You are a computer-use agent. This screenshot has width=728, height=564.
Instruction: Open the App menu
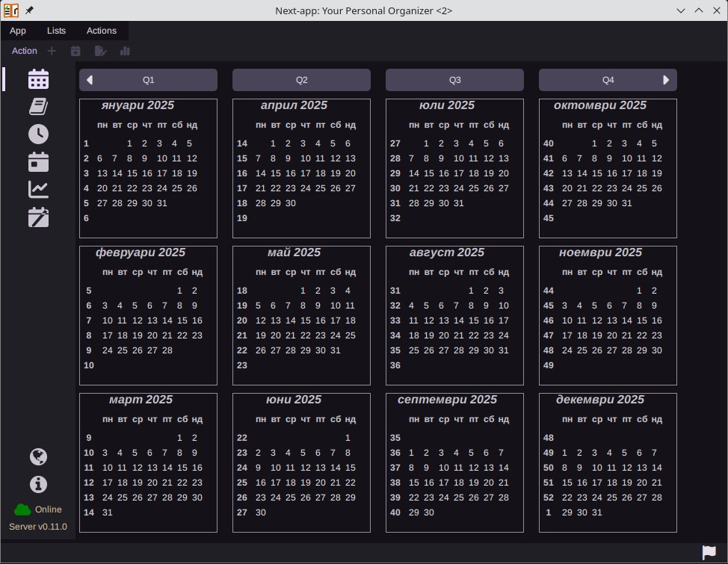click(x=18, y=31)
